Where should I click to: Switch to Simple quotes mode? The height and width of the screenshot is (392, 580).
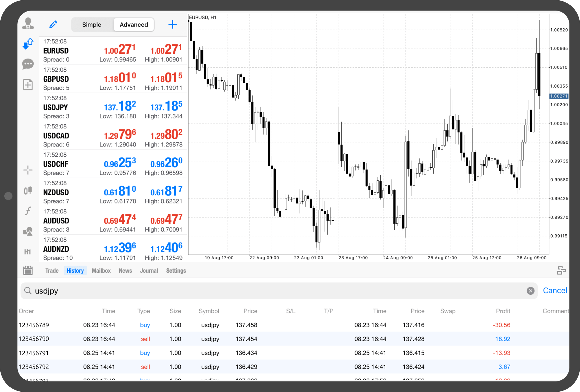click(x=92, y=24)
